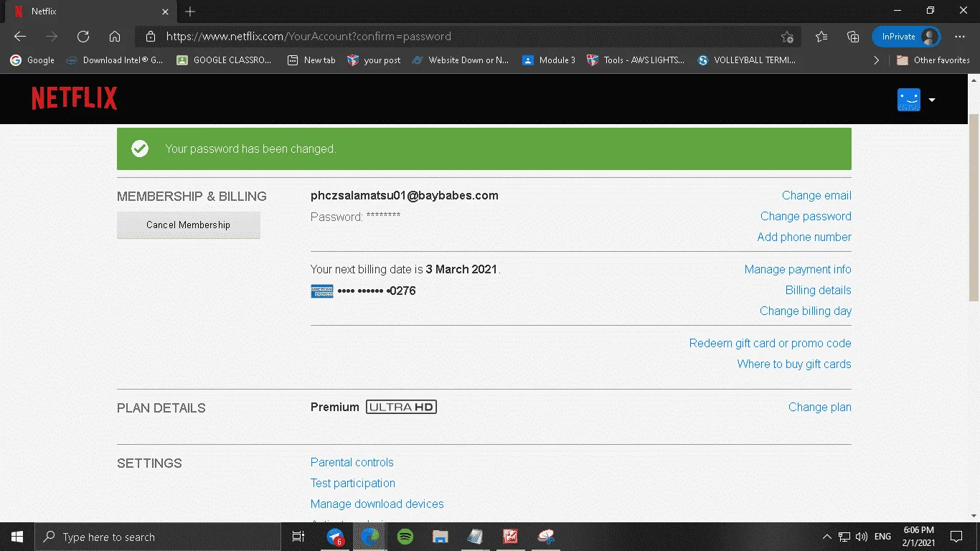Image resolution: width=980 pixels, height=551 pixels.
Task: Open browser Settings and more menu
Action: click(960, 37)
